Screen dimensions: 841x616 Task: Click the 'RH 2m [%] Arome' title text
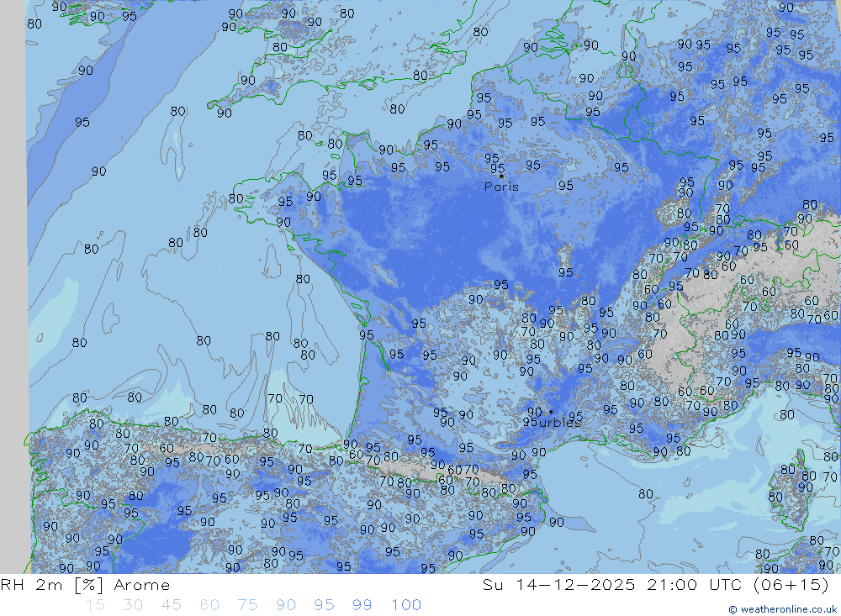pyautogui.click(x=85, y=585)
